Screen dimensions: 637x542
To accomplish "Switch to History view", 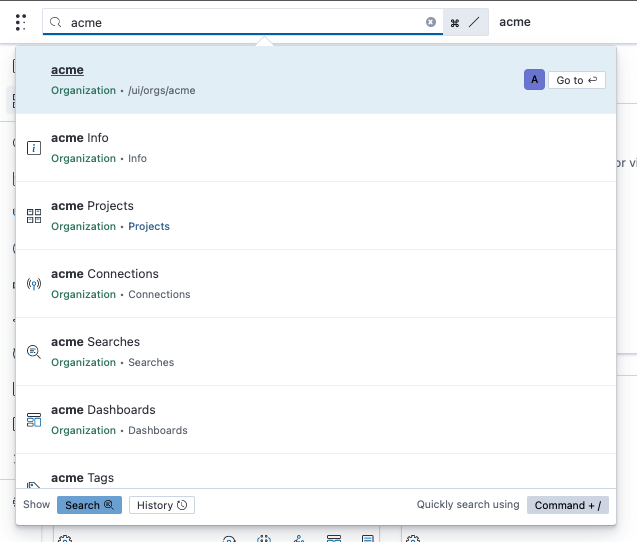I will coord(162,505).
